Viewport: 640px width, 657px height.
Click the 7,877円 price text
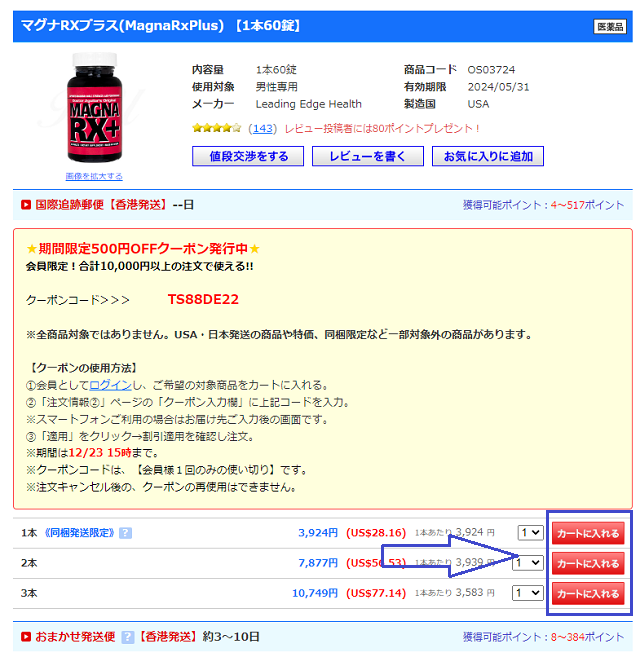pyautogui.click(x=318, y=563)
